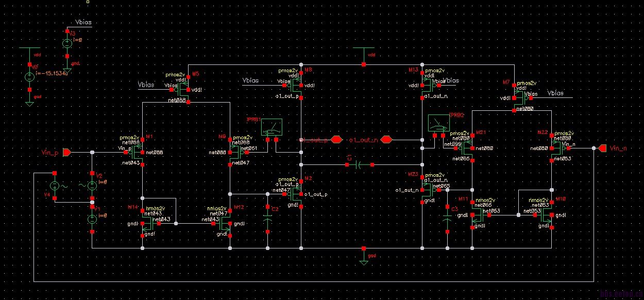This screenshot has height=300, width=644.
Task: Click the M22 instance name label
Action: 543,132
